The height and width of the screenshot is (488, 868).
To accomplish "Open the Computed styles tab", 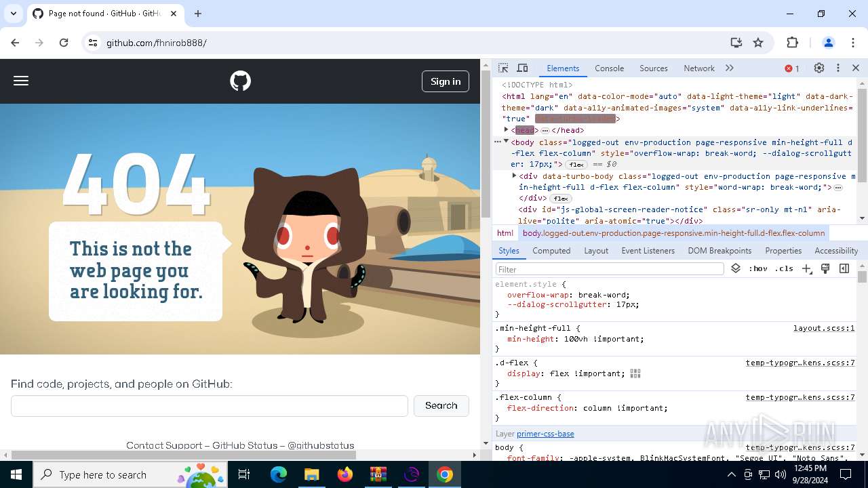I will point(551,251).
